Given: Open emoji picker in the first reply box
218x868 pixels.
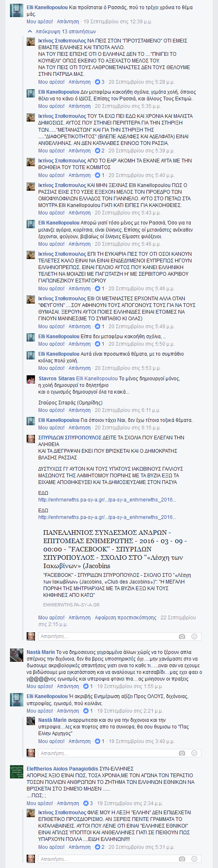Looking at the screenshot, I should point(194,636).
